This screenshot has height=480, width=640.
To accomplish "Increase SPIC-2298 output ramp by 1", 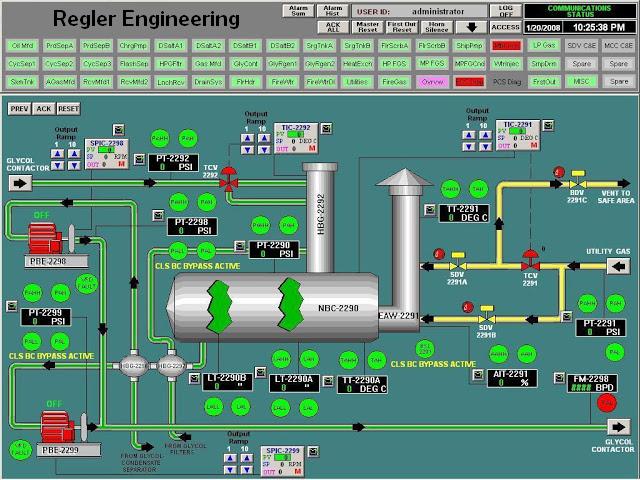I will pos(57,155).
